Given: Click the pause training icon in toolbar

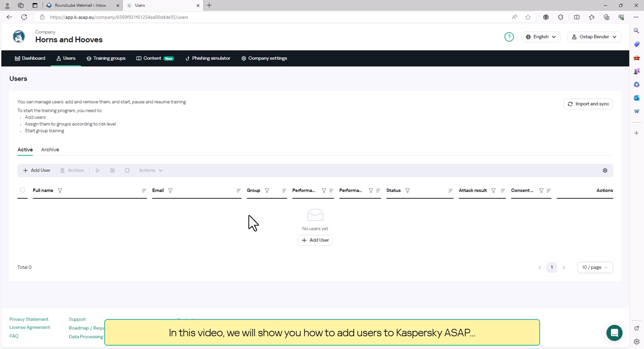Looking at the screenshot, I should [112, 171].
